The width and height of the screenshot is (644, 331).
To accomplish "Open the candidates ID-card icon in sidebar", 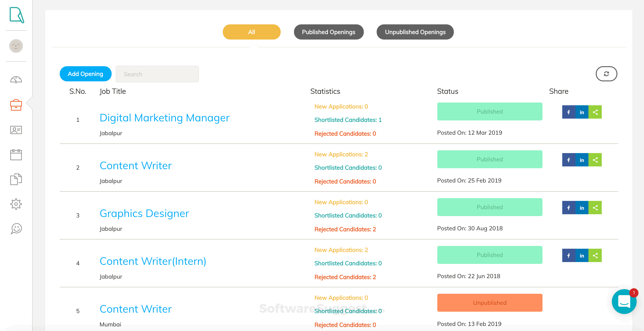I will point(16,130).
